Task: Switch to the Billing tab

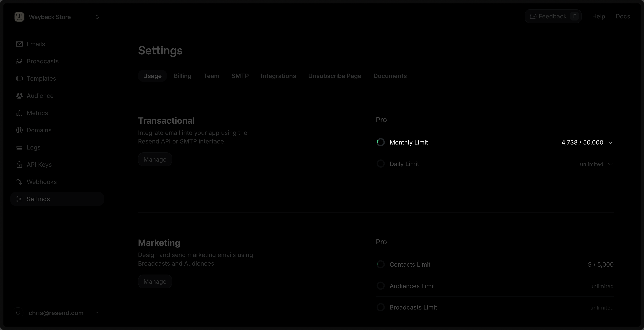Action: [182, 76]
